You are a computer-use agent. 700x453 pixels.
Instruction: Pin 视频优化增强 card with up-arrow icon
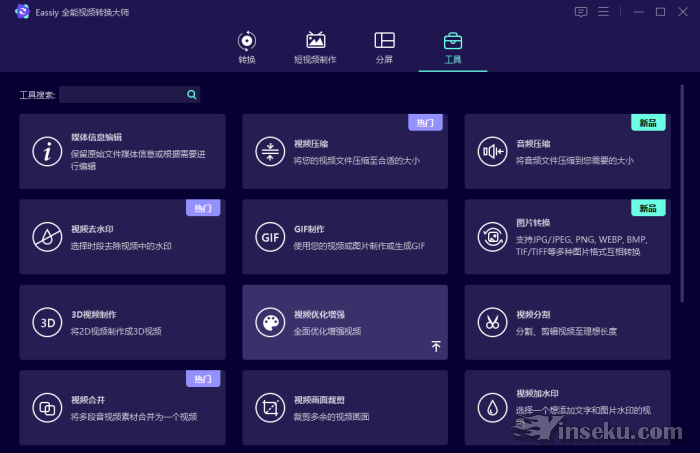(x=436, y=346)
